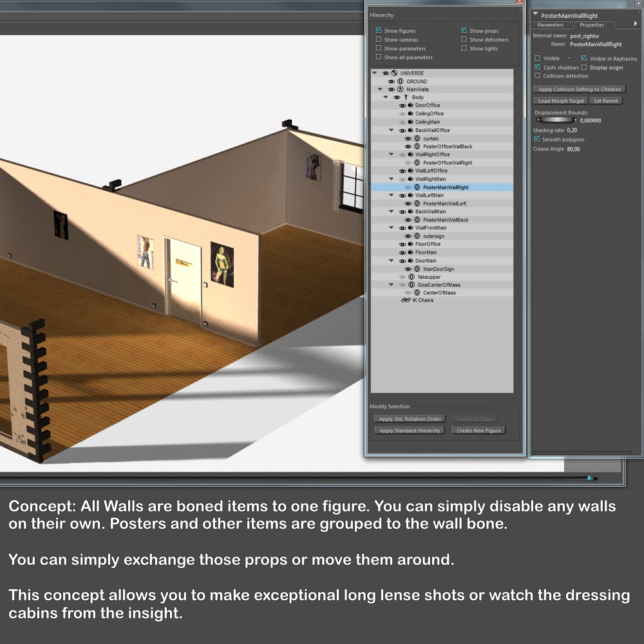Switch to the Parameters tab
The width and height of the screenshot is (644, 644).
pos(551,25)
